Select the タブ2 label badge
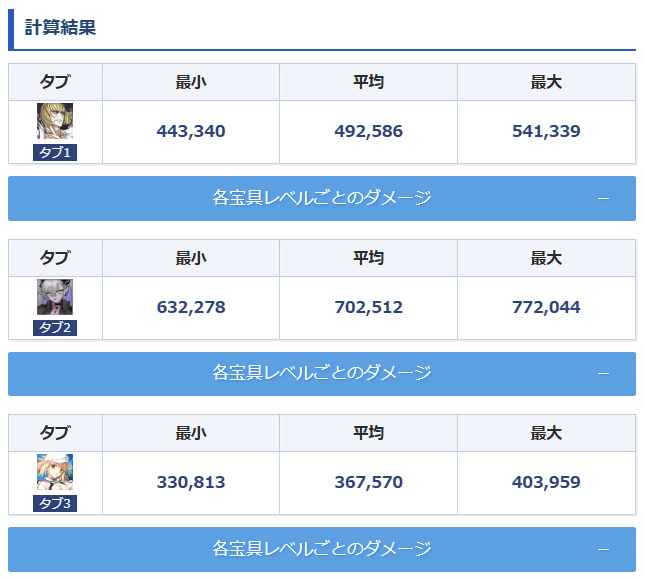The image size is (645, 579). [x=55, y=328]
